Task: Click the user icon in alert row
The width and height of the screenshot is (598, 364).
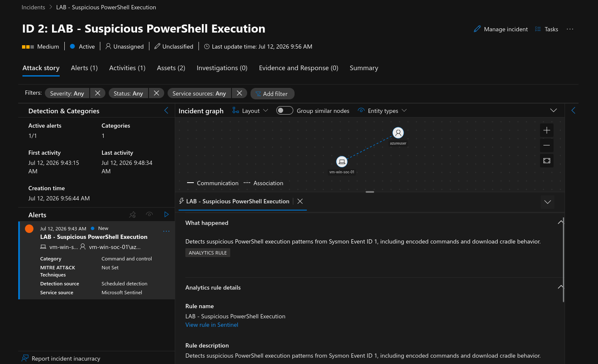Action: 83,246
